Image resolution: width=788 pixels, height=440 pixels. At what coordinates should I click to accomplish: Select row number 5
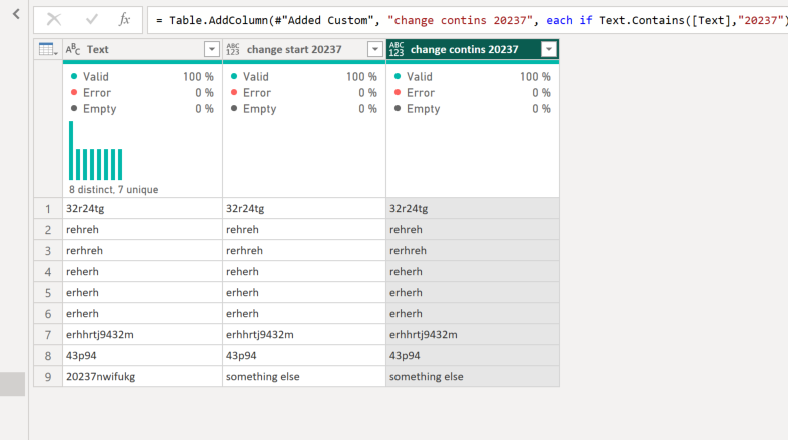click(48, 292)
